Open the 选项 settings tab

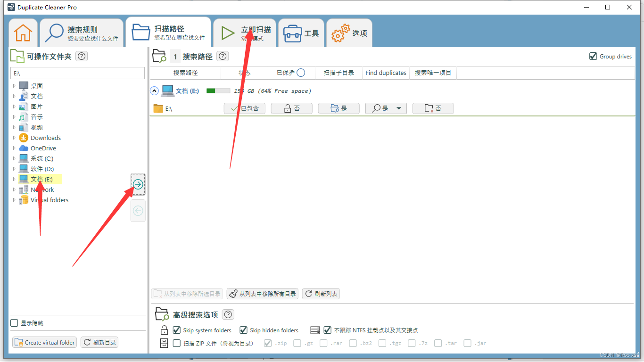(x=349, y=33)
